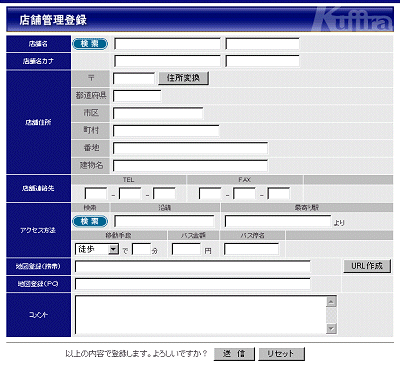Click the 建物名 building name field
This screenshot has height=368, width=400.
[x=190, y=166]
